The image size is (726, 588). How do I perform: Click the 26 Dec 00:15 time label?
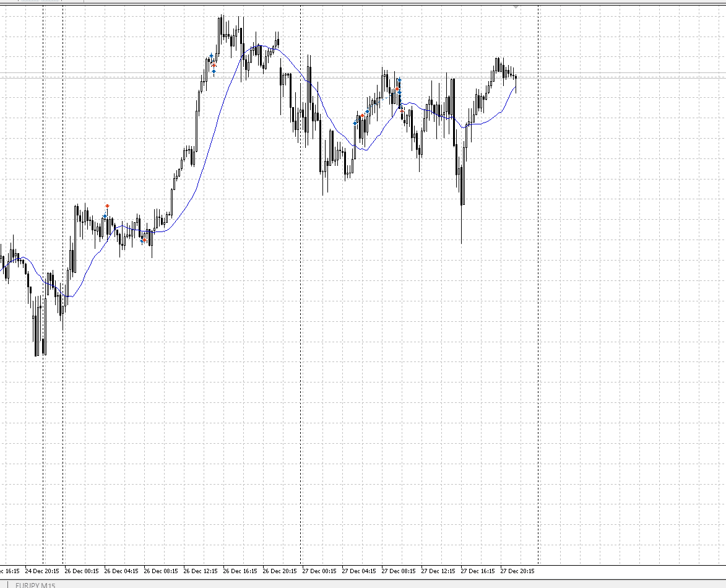pos(82,571)
